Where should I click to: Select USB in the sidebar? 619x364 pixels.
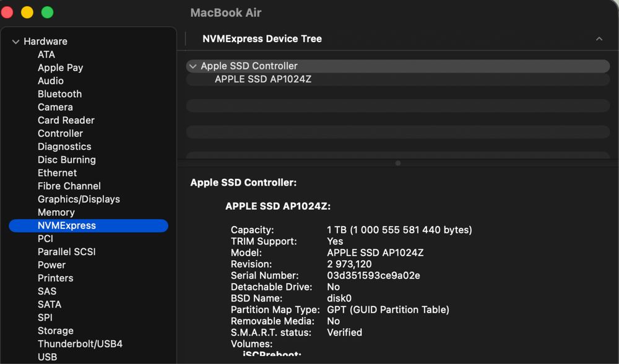click(48, 357)
